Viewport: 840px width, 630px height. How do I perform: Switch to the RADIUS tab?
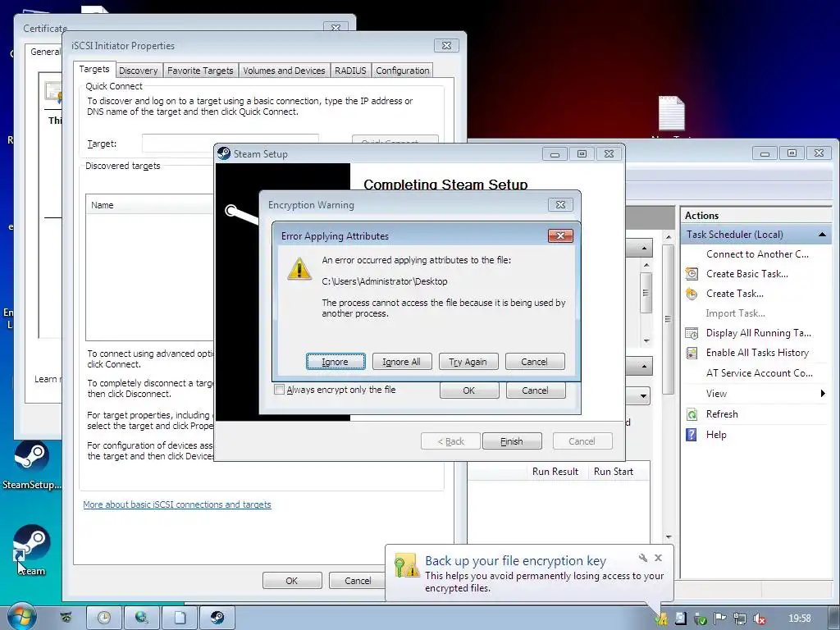pyautogui.click(x=350, y=71)
